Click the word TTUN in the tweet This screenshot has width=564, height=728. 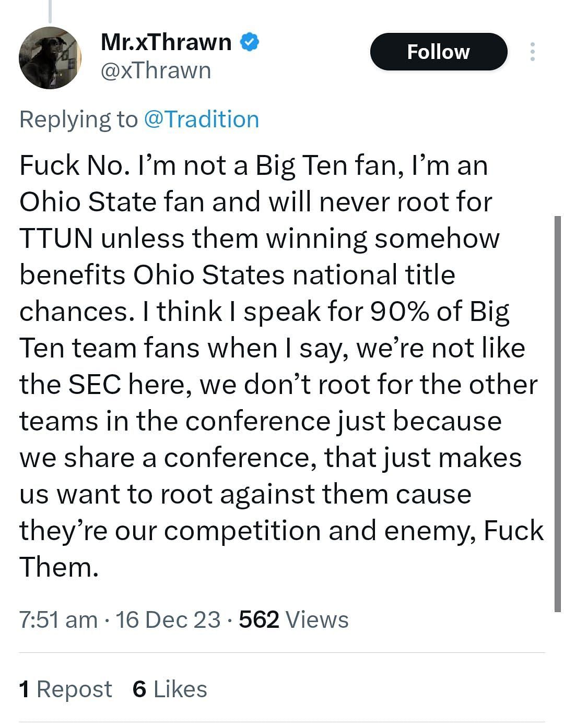tap(56, 238)
